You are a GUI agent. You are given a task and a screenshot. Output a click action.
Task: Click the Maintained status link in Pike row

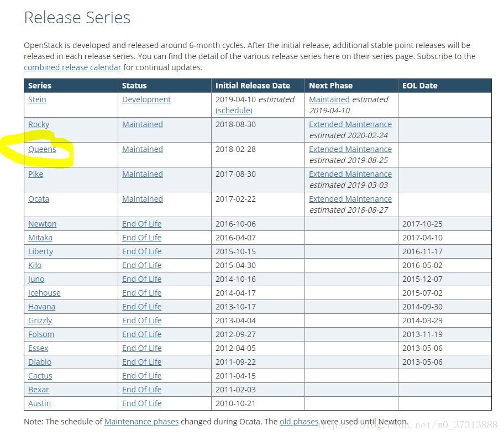coord(143,174)
